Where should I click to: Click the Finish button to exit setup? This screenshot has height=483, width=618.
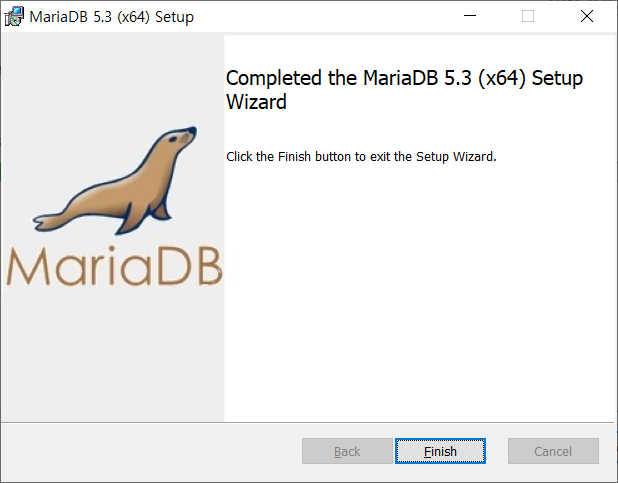440,451
